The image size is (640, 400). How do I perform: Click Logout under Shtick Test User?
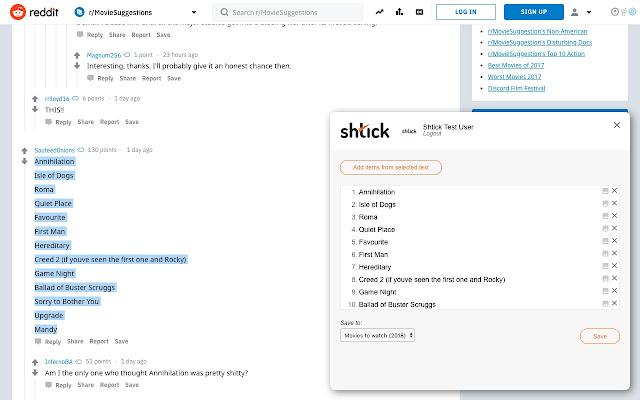[432, 133]
